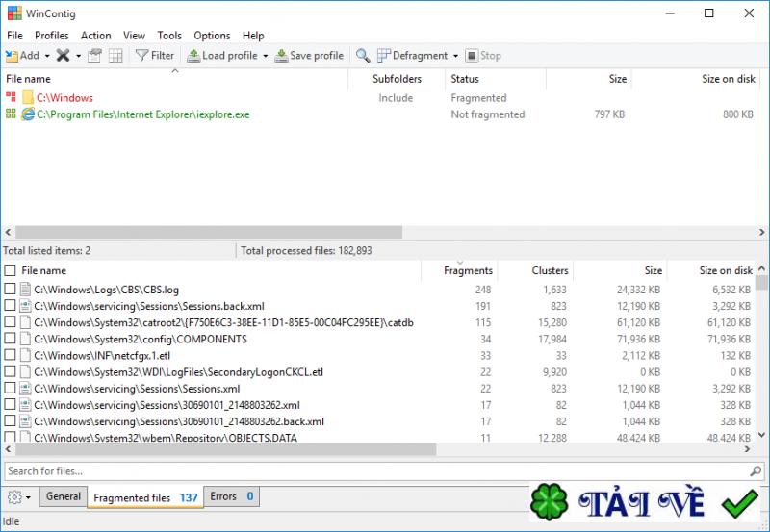
Task: Select the C:\Windows folder entry
Action: [x=64, y=98]
